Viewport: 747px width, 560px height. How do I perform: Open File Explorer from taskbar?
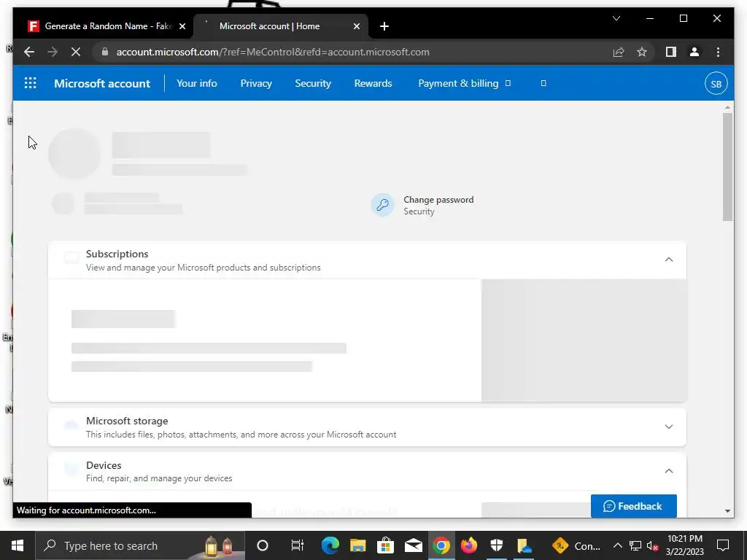click(357, 545)
